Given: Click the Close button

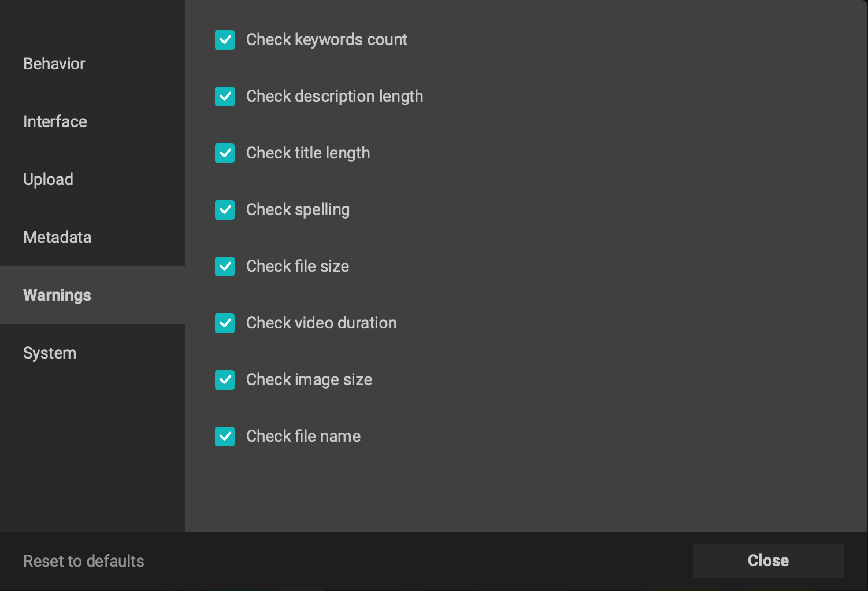Looking at the screenshot, I should pyautogui.click(x=768, y=560).
